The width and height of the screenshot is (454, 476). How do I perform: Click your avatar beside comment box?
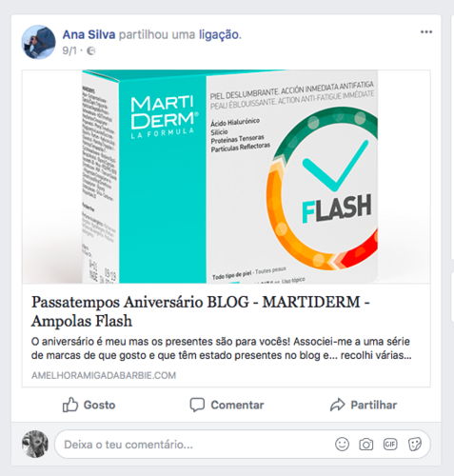(x=35, y=444)
